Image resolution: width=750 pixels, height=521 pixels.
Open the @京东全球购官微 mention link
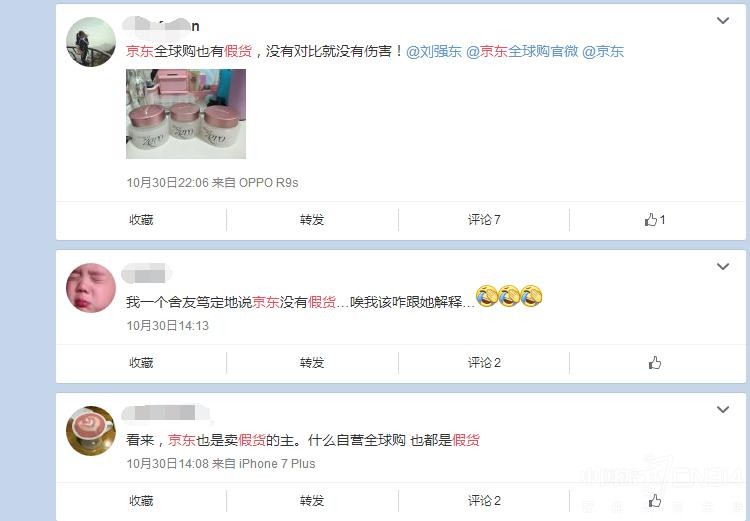(522, 51)
